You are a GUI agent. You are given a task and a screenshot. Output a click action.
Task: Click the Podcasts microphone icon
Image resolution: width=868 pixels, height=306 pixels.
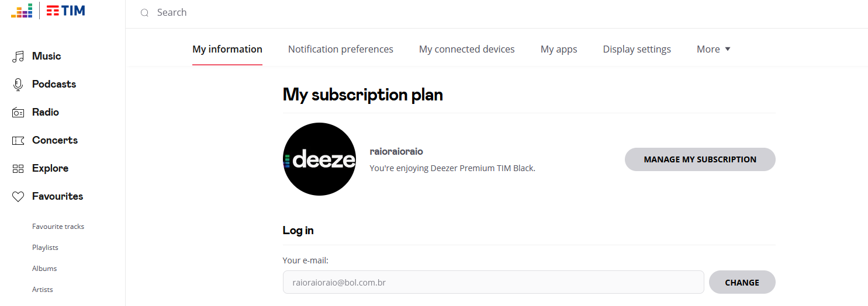pos(18,85)
